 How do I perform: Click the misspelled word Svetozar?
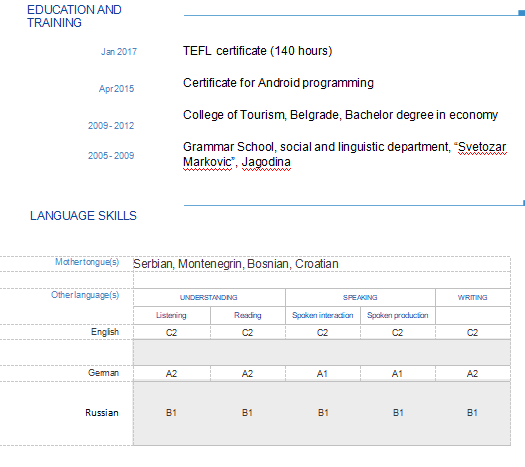tap(482, 147)
